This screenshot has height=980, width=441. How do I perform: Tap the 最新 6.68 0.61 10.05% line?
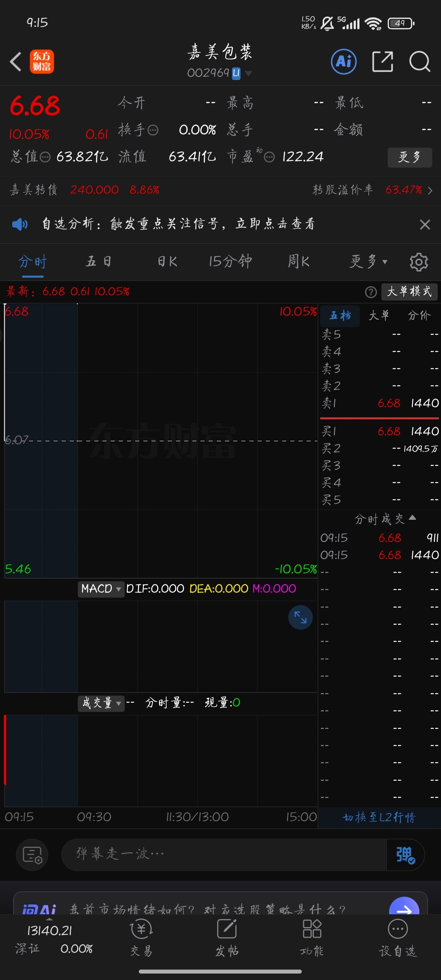tap(68, 292)
